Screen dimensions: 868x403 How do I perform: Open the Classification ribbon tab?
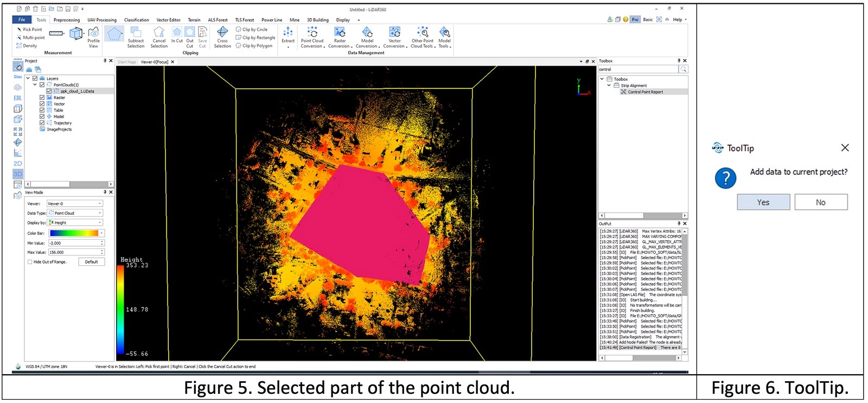[x=136, y=20]
